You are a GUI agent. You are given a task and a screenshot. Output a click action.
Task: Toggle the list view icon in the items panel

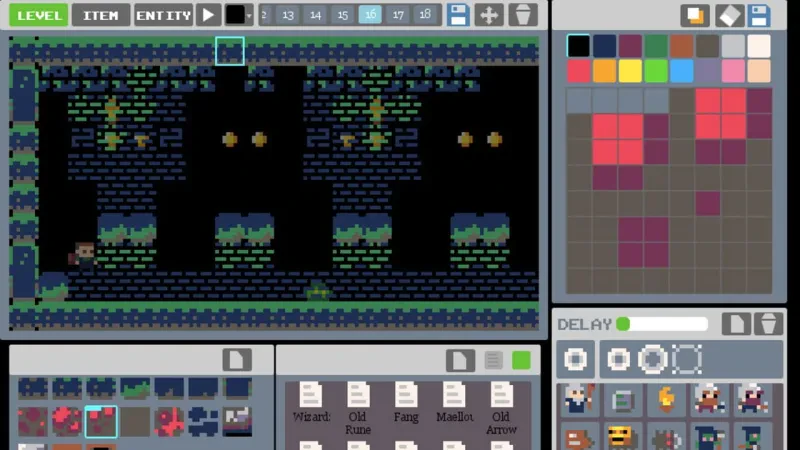[x=493, y=360]
